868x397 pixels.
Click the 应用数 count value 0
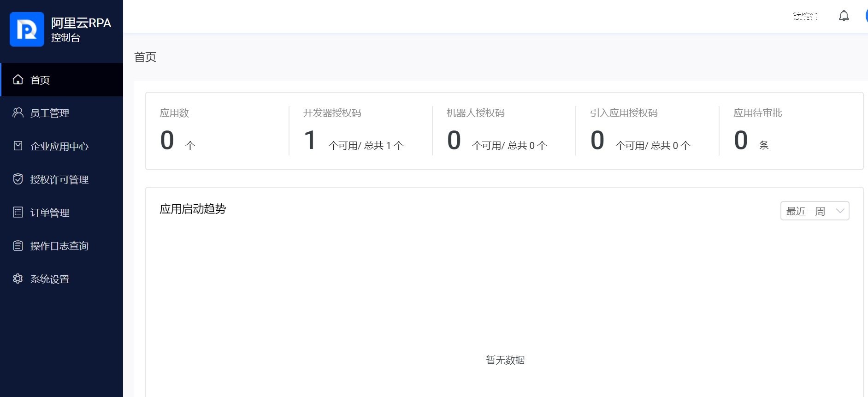[167, 140]
